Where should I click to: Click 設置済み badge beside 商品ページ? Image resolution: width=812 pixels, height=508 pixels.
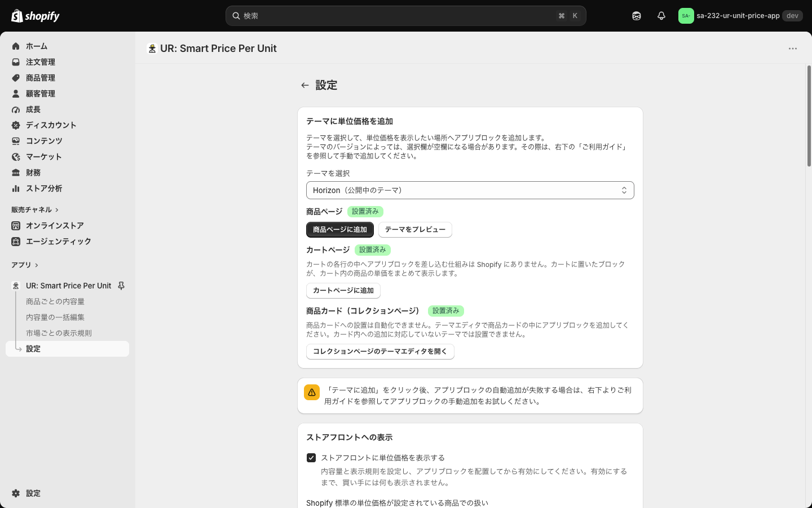(365, 212)
